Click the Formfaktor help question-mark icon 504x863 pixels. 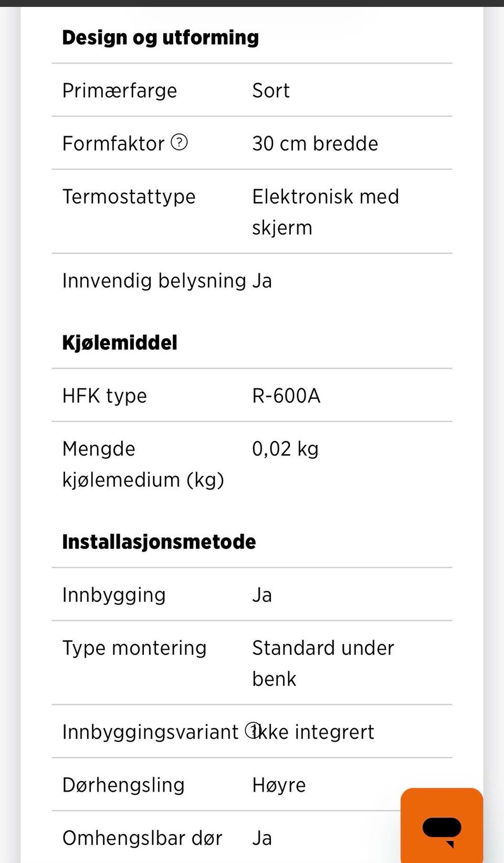coord(180,142)
